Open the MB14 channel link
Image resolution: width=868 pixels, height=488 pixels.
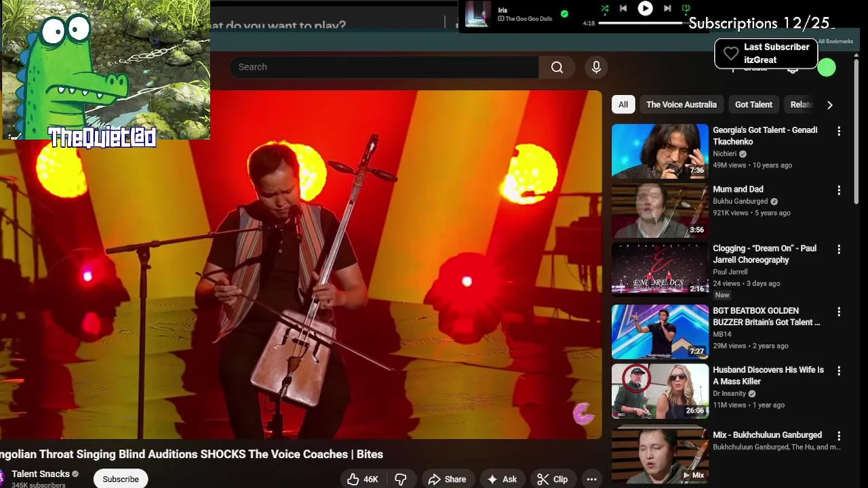coord(722,334)
